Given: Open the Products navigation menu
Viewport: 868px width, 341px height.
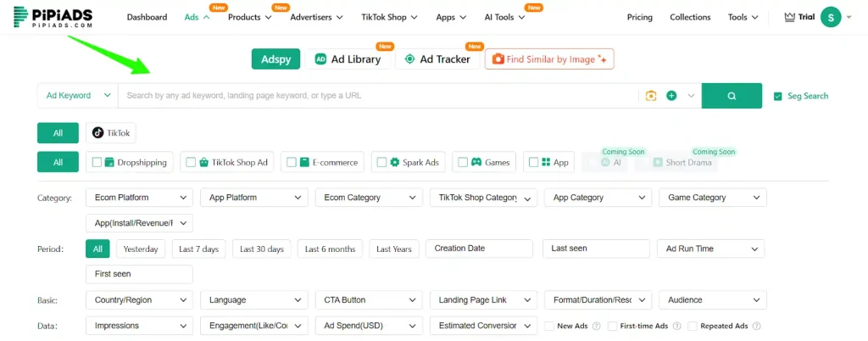Looking at the screenshot, I should 250,17.
